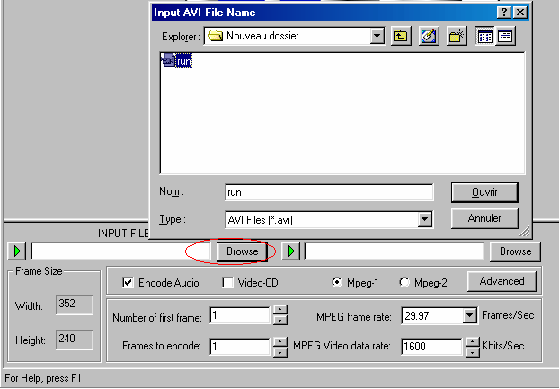Create a new folder icon
Screen dimensions: 560x389
pyautogui.click(x=456, y=36)
